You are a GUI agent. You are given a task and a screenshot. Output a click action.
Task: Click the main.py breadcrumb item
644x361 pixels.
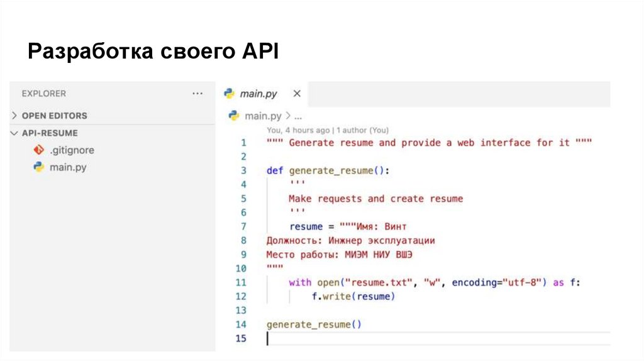[263, 116]
